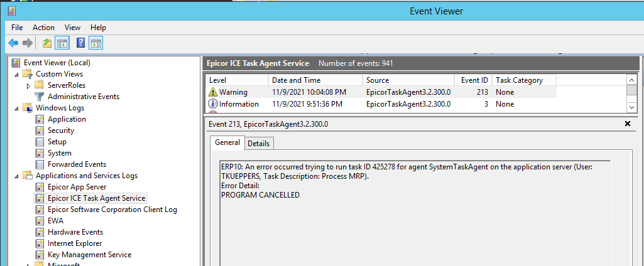The width and height of the screenshot is (644, 266).
Task: Click the Information icon in event list
Action: pyautogui.click(x=213, y=104)
